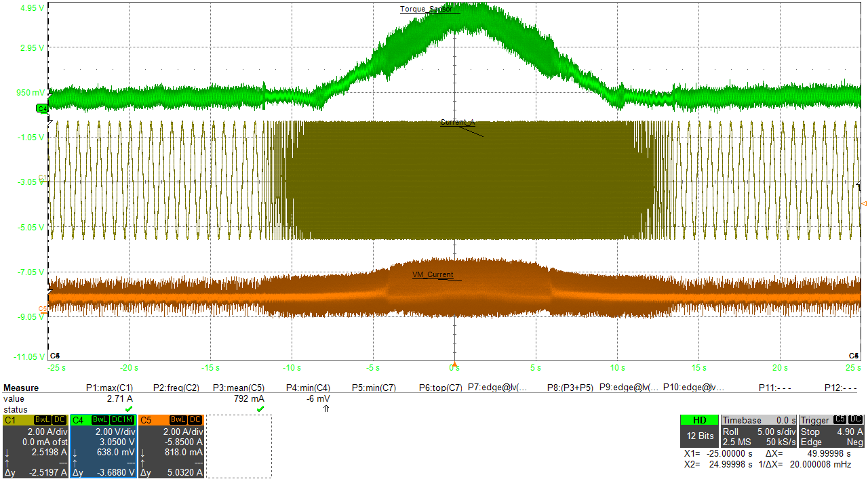The height and width of the screenshot is (479, 868).
Task: Click the up-arrow status icon under P4
Action: click(325, 409)
